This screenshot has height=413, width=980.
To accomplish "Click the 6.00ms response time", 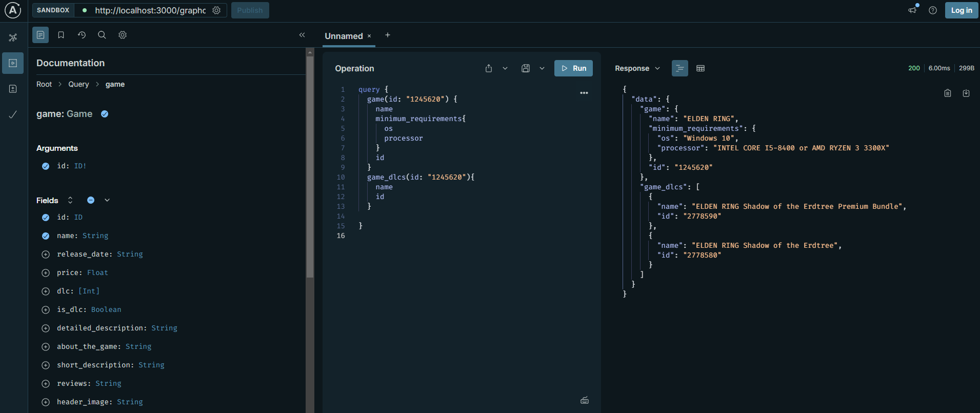I will tap(939, 68).
